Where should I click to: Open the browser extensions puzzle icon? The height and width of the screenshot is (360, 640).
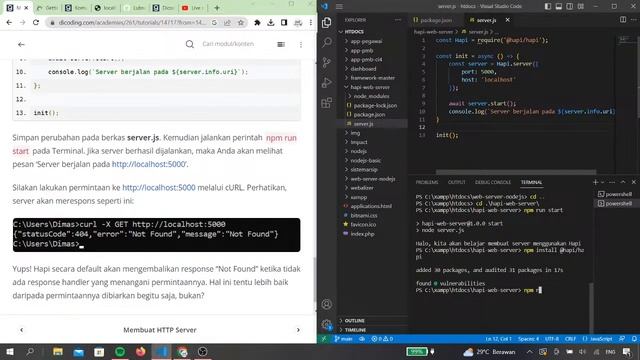(257, 22)
